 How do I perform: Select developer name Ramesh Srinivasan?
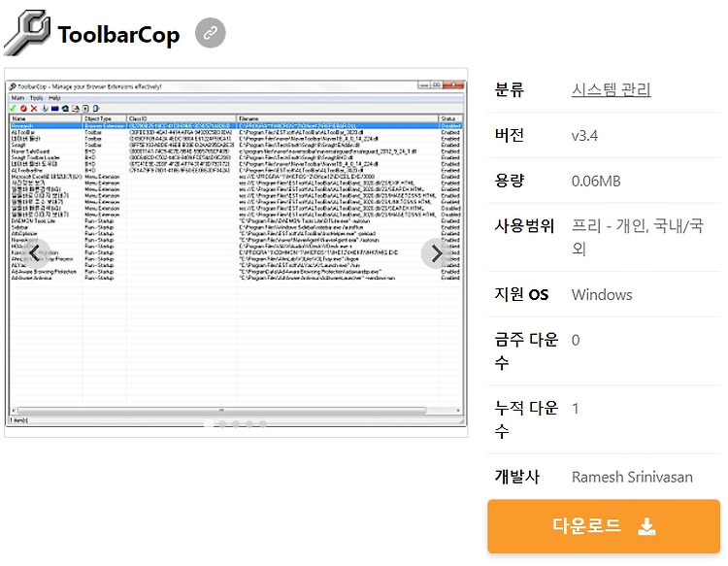pyautogui.click(x=632, y=477)
